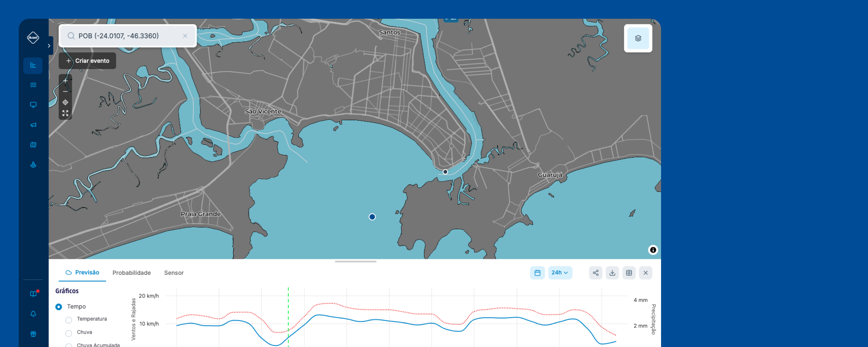Viewport: 868px width, 347px height.
Task: Click into the POB location search field
Action: [x=128, y=36]
